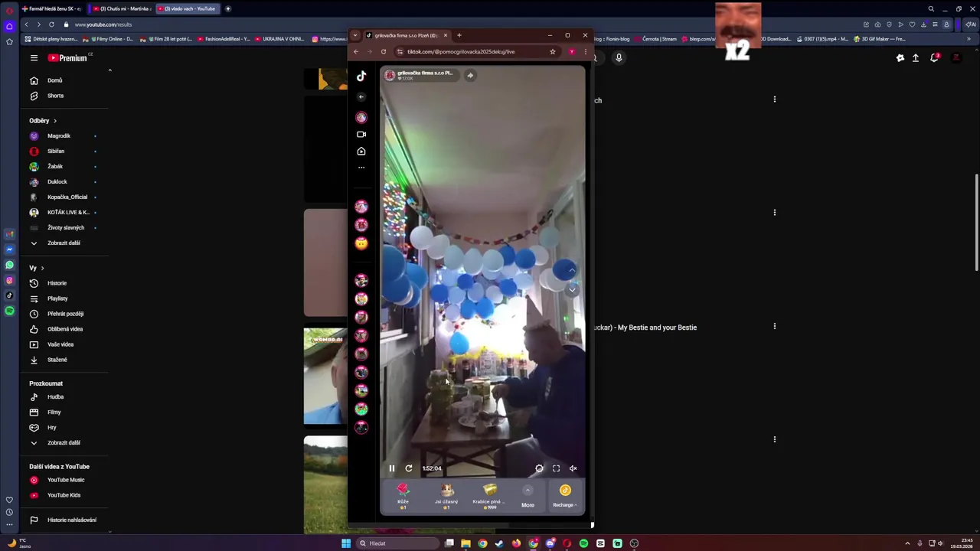Open the Kopačka_Official channel subscription

pos(64,197)
